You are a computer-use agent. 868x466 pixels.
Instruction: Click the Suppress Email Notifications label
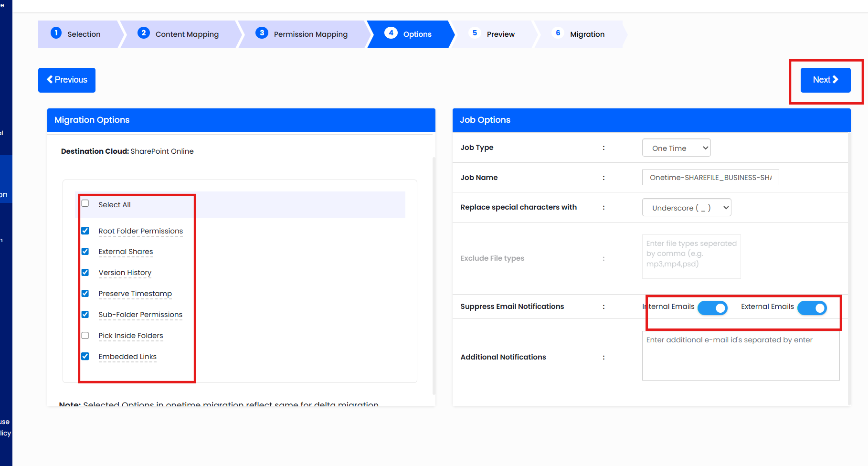coord(512,307)
